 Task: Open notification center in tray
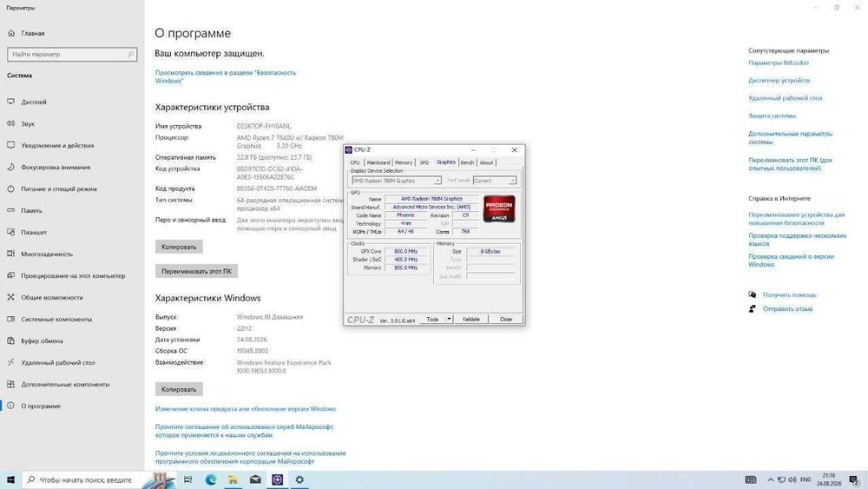pos(854,479)
